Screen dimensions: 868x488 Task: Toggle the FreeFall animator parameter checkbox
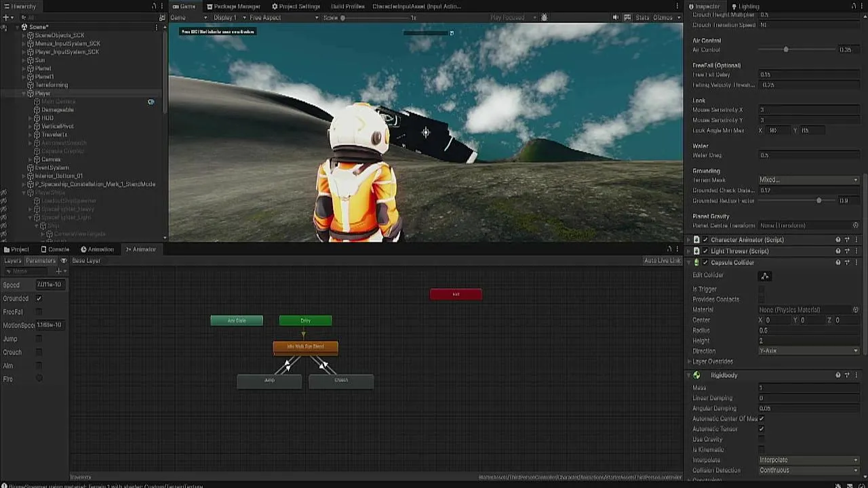coord(39,312)
